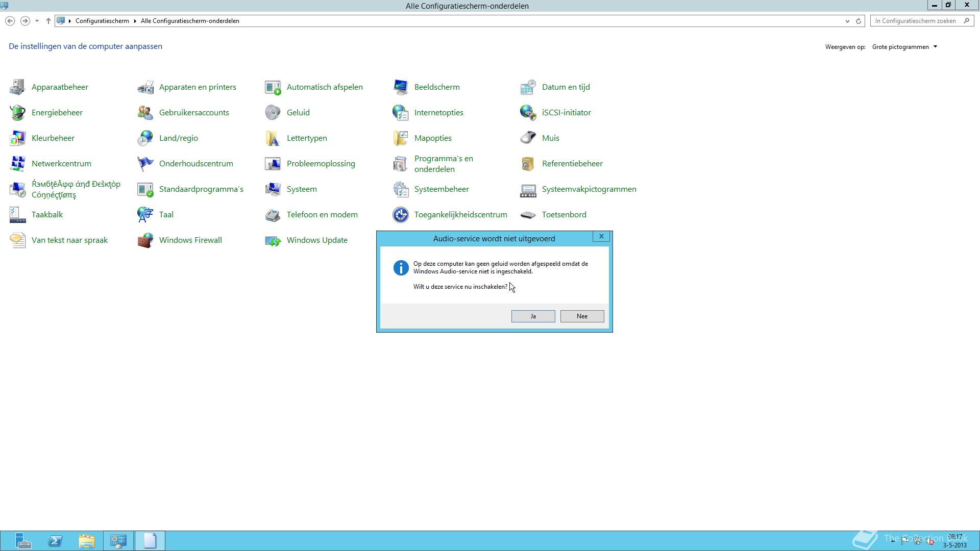The width and height of the screenshot is (980, 551).
Task: Click the search magnifier icon
Action: coord(966,21)
